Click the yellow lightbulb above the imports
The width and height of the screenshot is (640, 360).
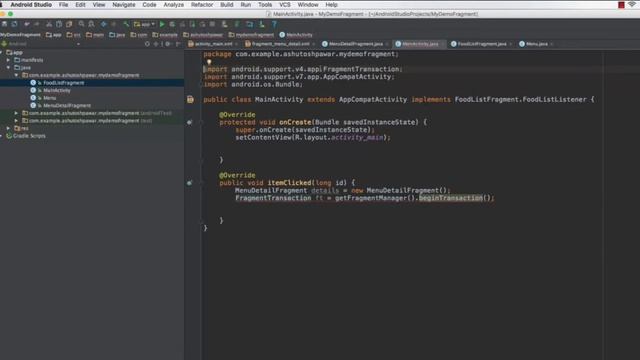point(209,62)
